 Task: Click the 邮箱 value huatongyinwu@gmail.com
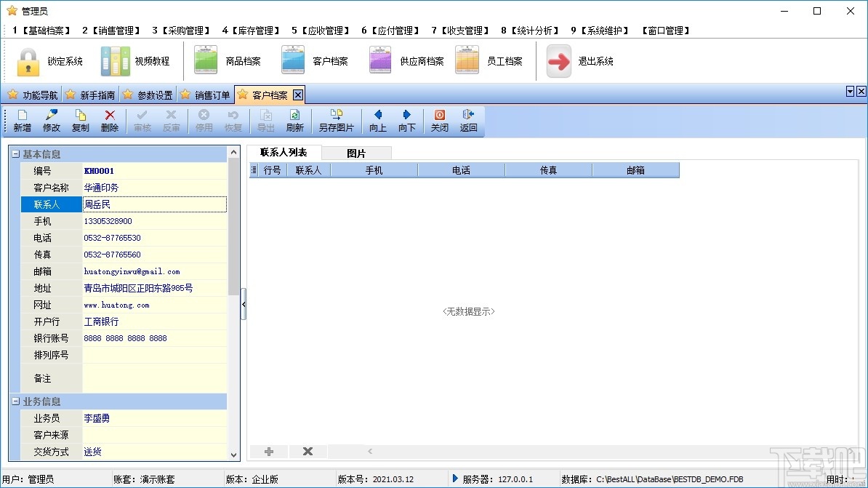point(132,271)
